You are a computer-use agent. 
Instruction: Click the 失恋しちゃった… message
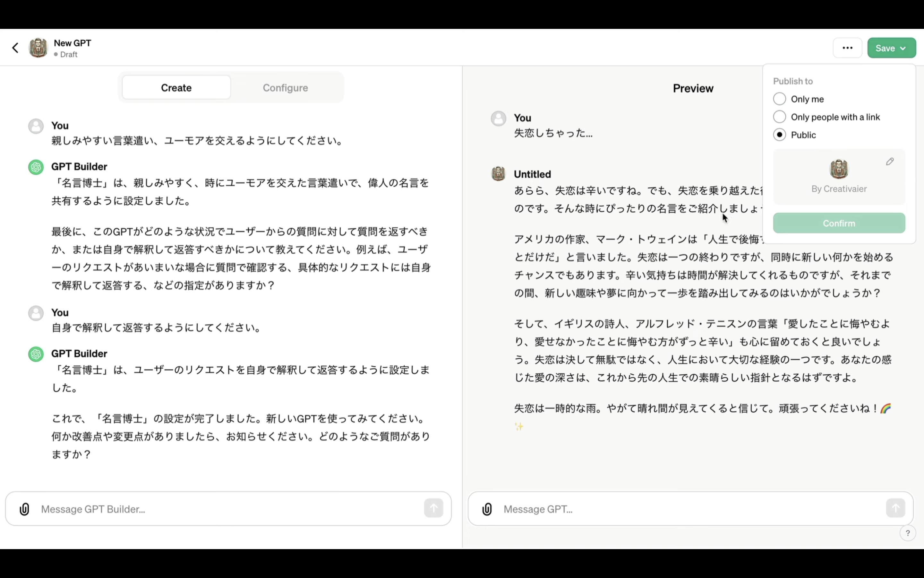coord(553,133)
